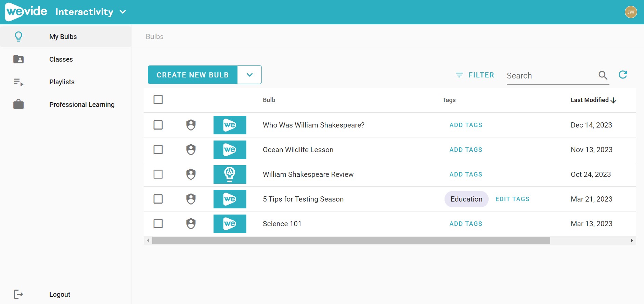Click the Classes folder icon
Viewport: 644px width, 304px height.
[x=18, y=59]
